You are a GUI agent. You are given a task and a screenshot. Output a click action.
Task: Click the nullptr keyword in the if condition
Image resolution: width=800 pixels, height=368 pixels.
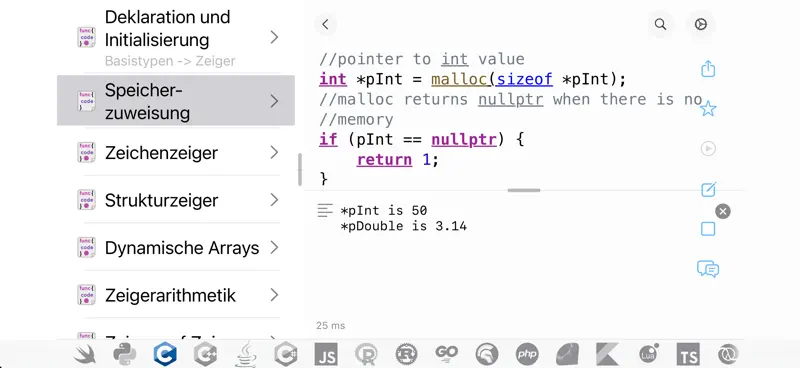[x=464, y=139]
